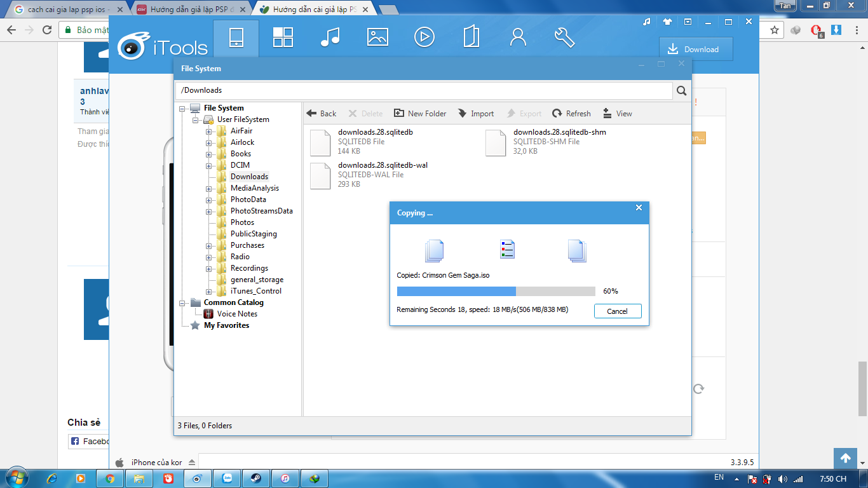Click the /Downloads path input field
The image size is (868, 488).
click(x=423, y=90)
